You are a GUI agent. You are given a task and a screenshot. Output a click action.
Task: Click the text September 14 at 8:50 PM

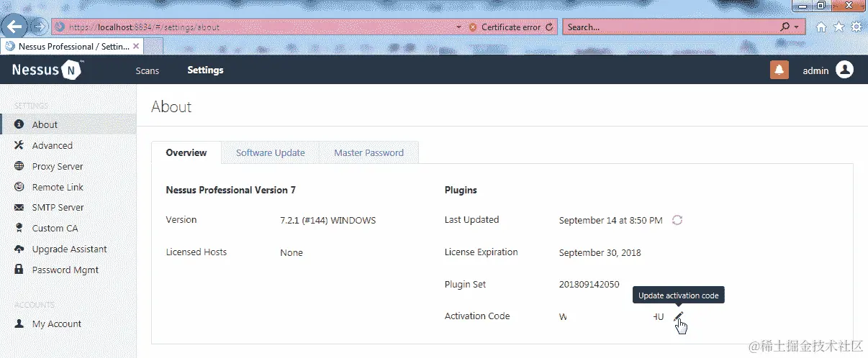point(610,220)
